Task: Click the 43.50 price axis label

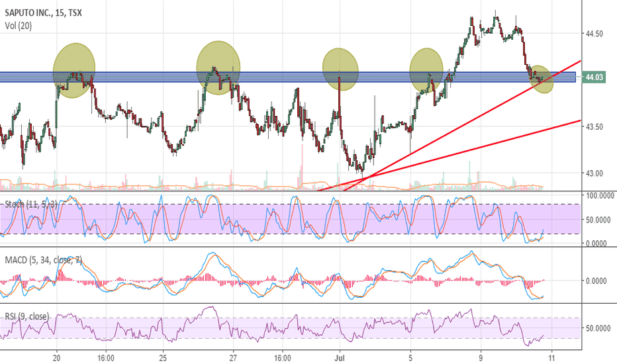Action: tap(594, 126)
